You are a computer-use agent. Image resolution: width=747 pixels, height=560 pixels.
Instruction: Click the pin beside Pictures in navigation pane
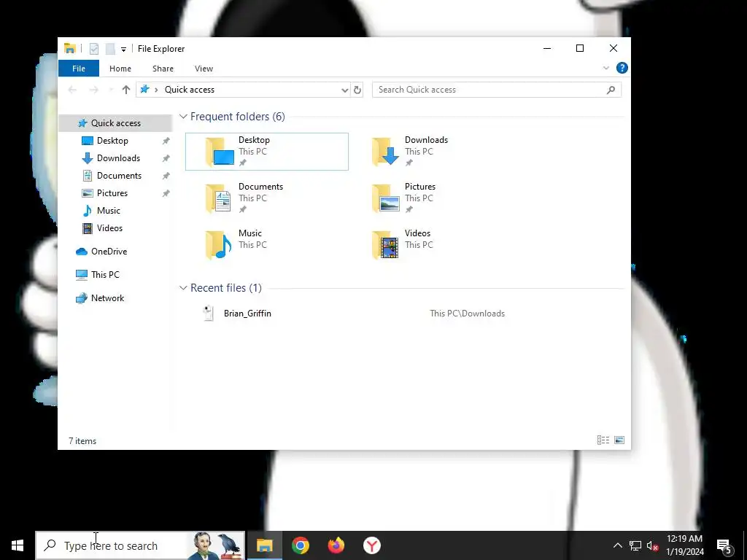(166, 193)
